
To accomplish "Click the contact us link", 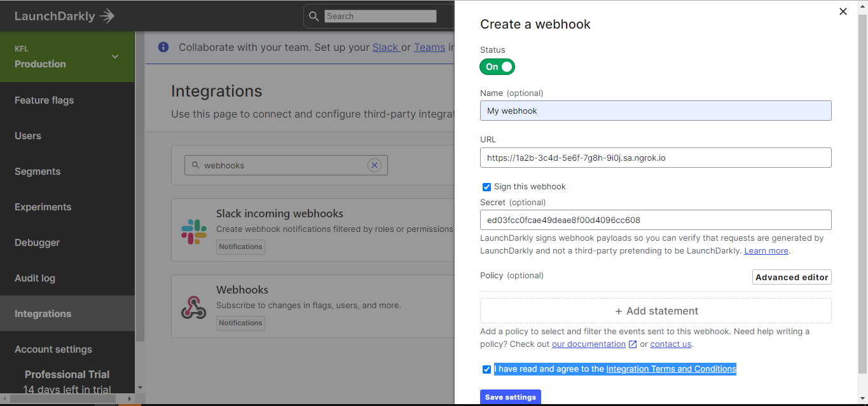I will click(670, 344).
